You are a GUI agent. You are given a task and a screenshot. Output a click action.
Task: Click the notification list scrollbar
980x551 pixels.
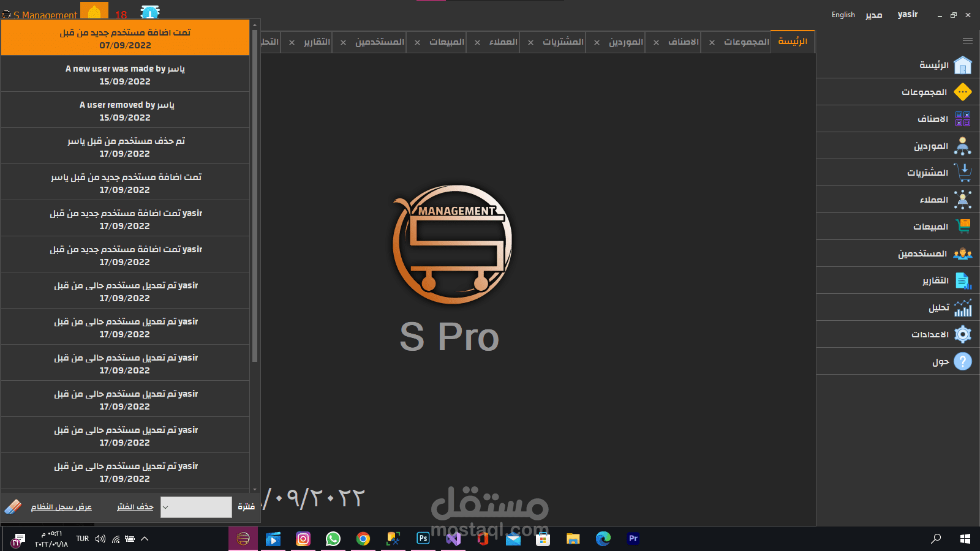coord(255,196)
